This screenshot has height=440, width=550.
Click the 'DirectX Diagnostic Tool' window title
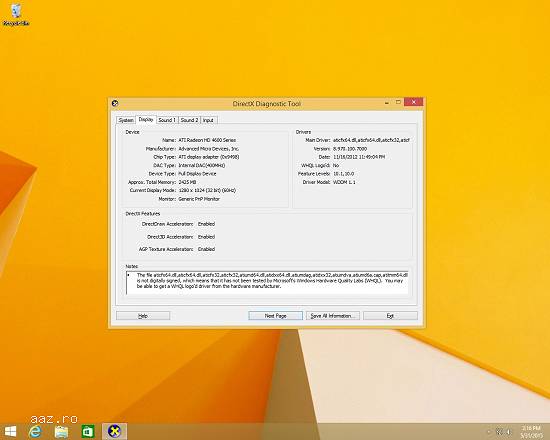(x=267, y=104)
